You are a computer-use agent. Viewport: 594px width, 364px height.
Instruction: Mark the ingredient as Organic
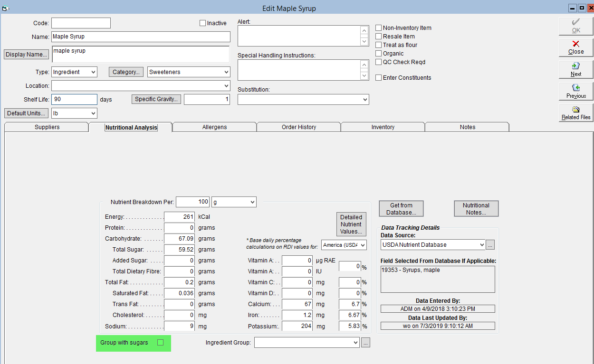click(379, 54)
